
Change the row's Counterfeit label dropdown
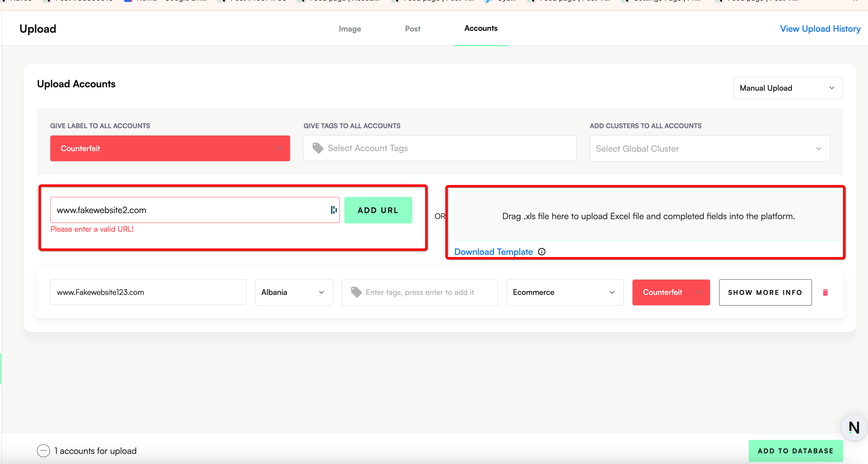[671, 292]
